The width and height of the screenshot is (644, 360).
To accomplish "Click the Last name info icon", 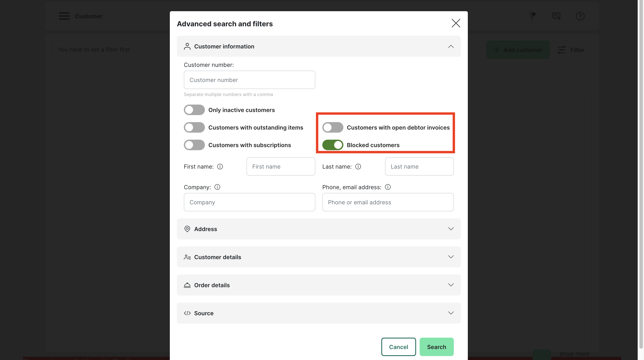I will point(358,167).
